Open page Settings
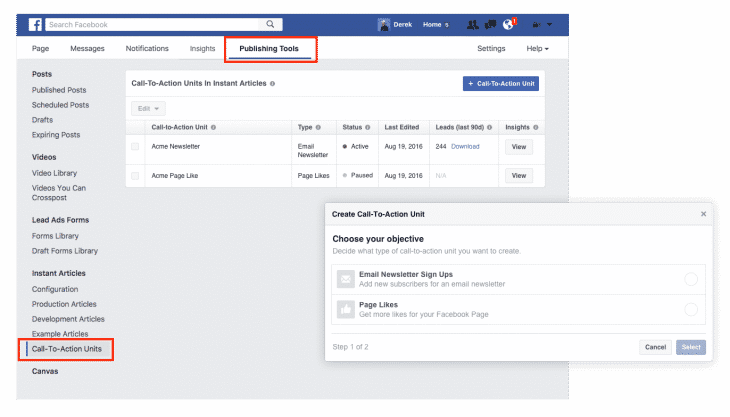The height and width of the screenshot is (417, 730). click(x=491, y=48)
